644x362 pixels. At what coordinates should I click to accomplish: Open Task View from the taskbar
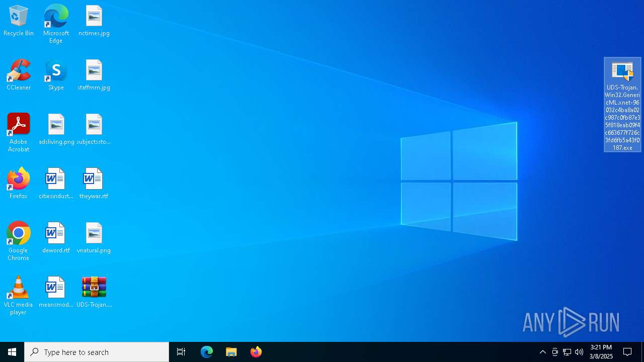(181, 352)
